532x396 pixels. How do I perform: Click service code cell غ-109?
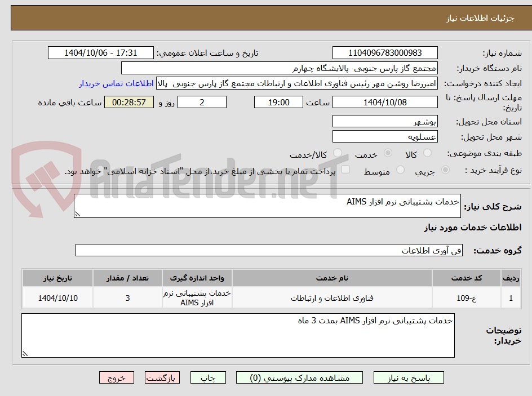467,297
